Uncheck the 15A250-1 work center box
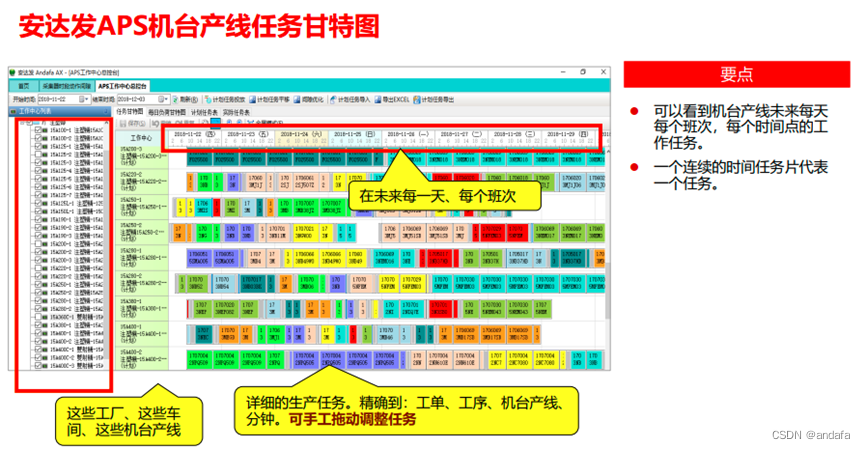 pyautogui.click(x=38, y=285)
